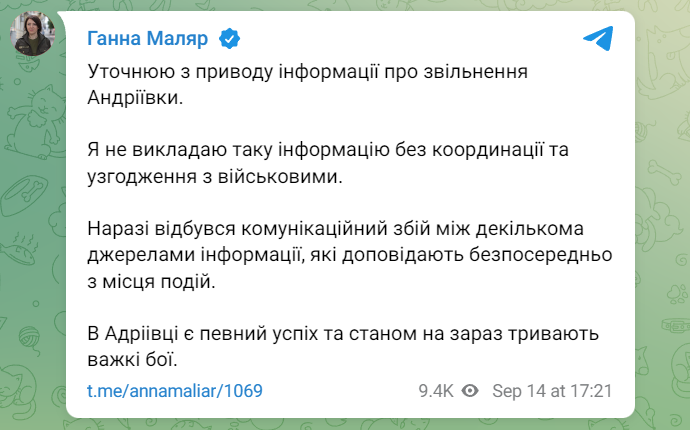This screenshot has width=690, height=430.
Task: Click the line starting "джерелами інформації"
Action: coord(348,256)
